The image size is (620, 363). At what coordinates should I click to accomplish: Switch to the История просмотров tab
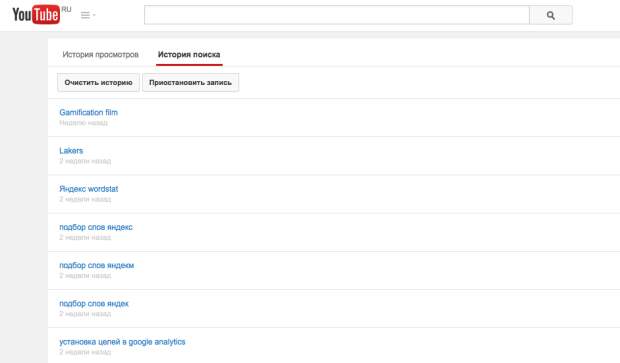tap(100, 55)
